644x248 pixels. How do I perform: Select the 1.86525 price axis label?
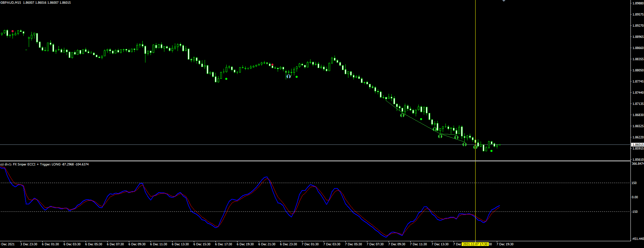[638, 126]
